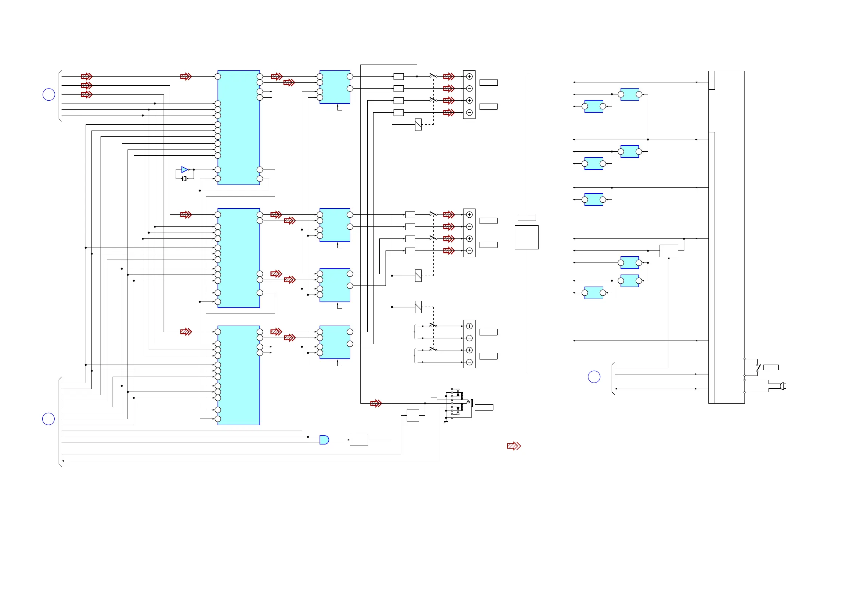The image size is (868, 614).
Task: Click the power switch near the AC plug
Action: pos(758,367)
